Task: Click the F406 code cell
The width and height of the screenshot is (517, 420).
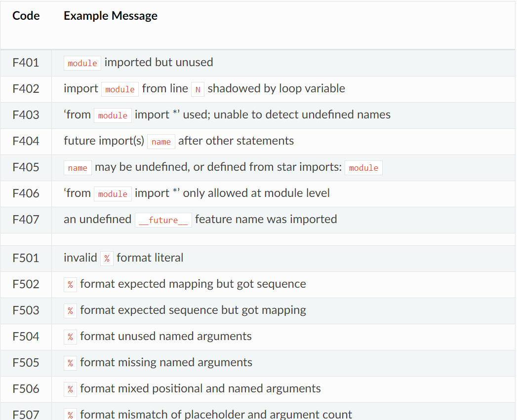Action: pyautogui.click(x=26, y=193)
